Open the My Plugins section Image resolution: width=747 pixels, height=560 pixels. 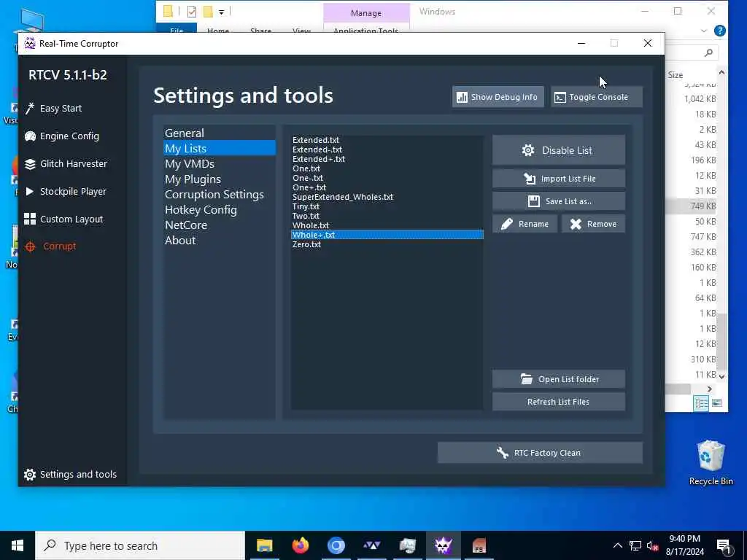point(219,179)
